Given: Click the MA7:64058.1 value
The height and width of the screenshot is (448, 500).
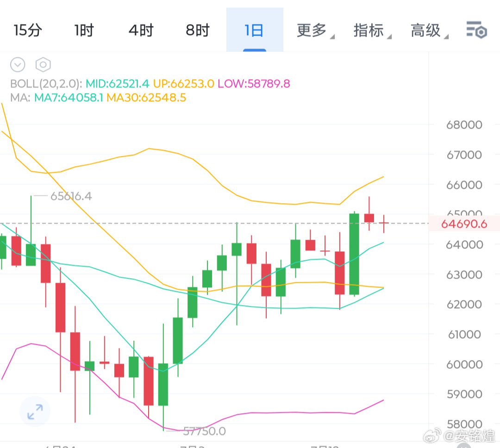Looking at the screenshot, I should (69, 97).
